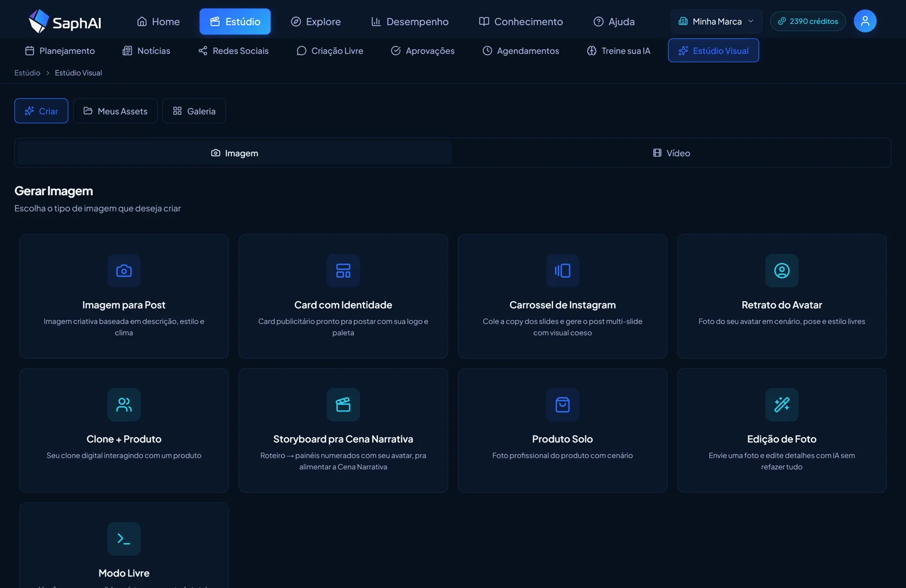Choose the Carrossel de Instagram title
This screenshot has height=588, width=906.
tap(563, 305)
